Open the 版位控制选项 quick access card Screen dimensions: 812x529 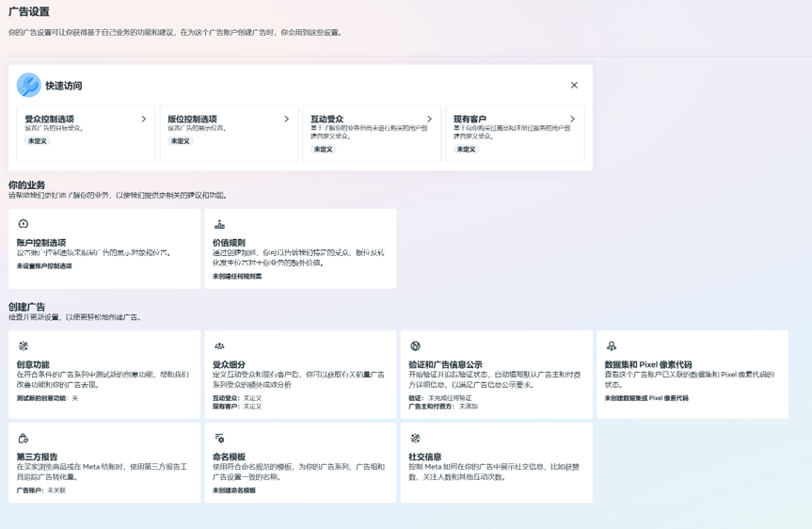(229, 134)
